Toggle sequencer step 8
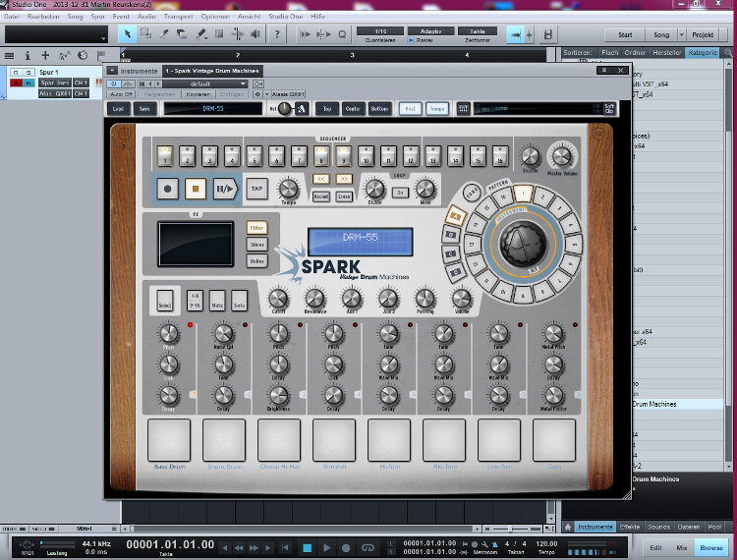The width and height of the screenshot is (737, 560). click(321, 155)
